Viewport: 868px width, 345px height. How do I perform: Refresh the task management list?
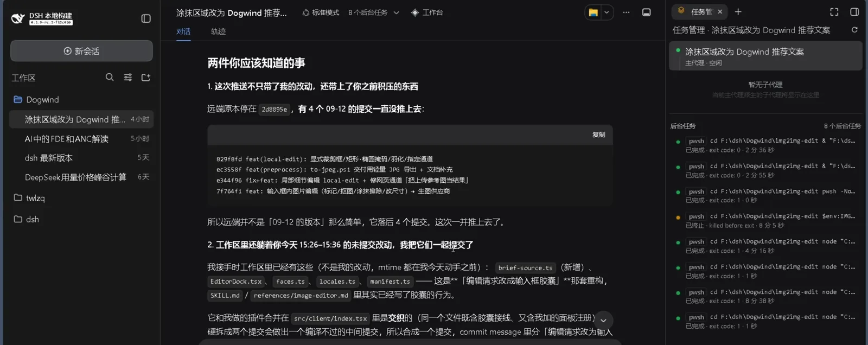point(854,30)
